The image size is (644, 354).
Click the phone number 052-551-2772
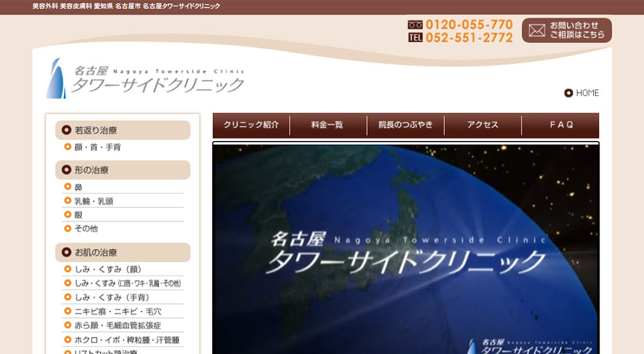coord(469,38)
